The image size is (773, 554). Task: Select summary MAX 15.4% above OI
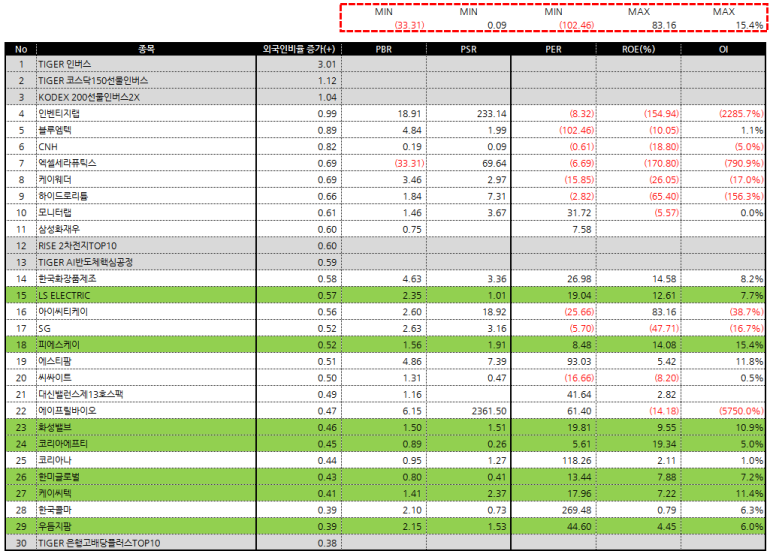click(x=749, y=25)
